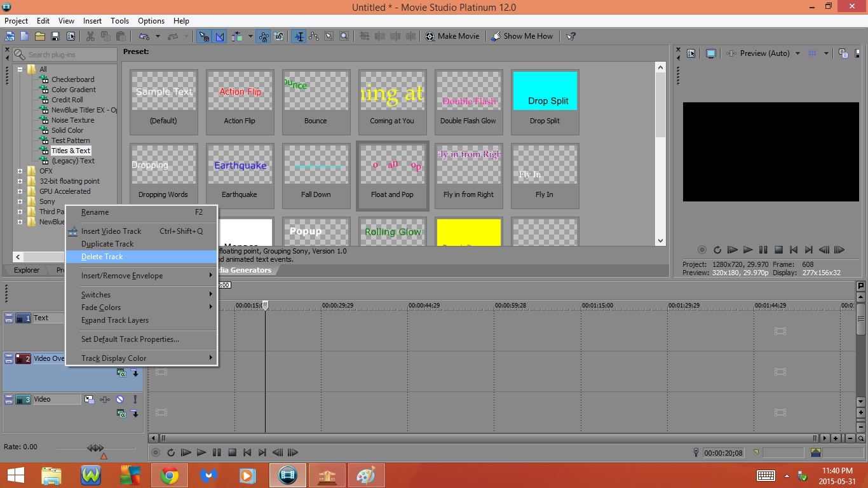Open Auto Ripple dropdown arrow
868x488 pixels.
[x=250, y=36]
